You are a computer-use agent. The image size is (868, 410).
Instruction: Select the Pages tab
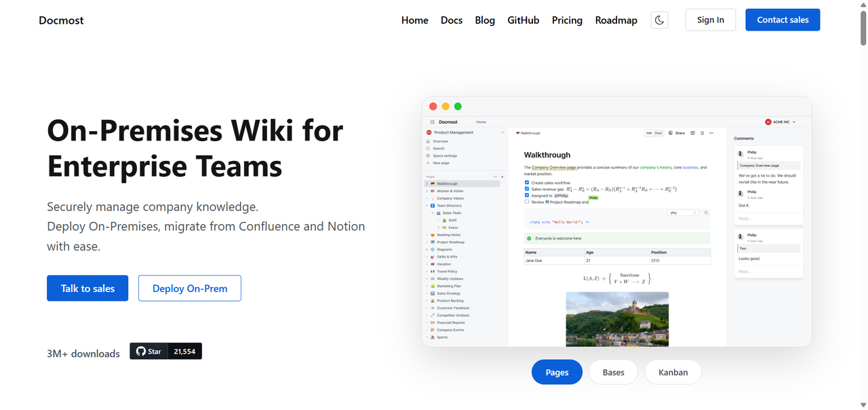pos(557,372)
